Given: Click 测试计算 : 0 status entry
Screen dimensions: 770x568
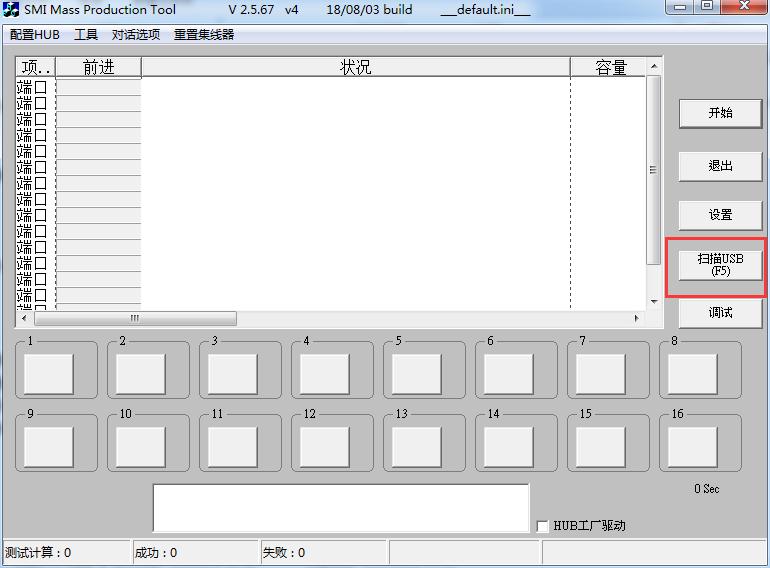Looking at the screenshot, I should [38, 553].
